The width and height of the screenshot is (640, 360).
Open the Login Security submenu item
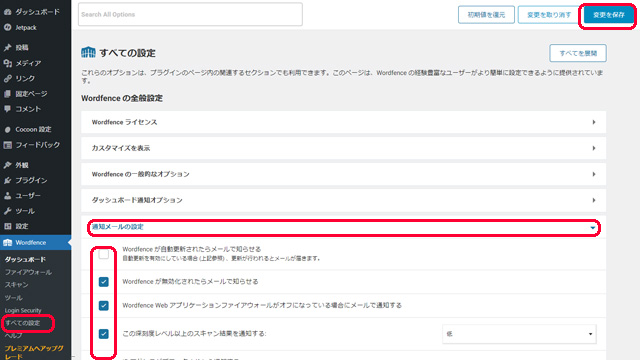tap(23, 310)
